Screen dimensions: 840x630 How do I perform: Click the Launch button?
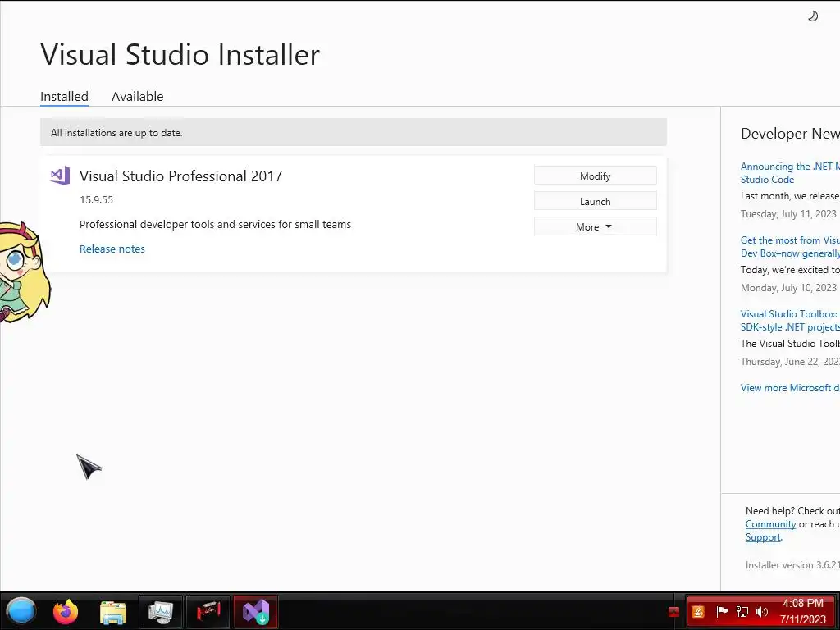[596, 202]
